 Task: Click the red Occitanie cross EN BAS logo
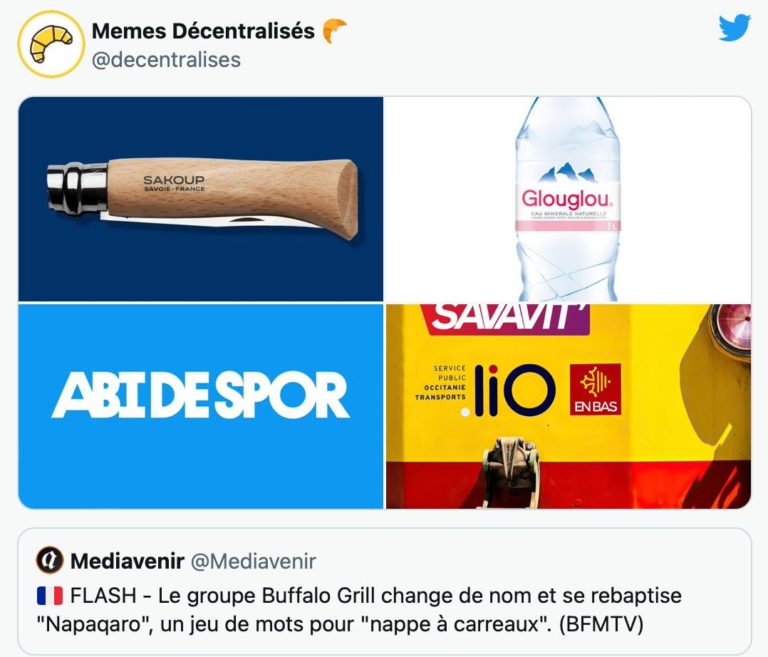click(x=595, y=389)
